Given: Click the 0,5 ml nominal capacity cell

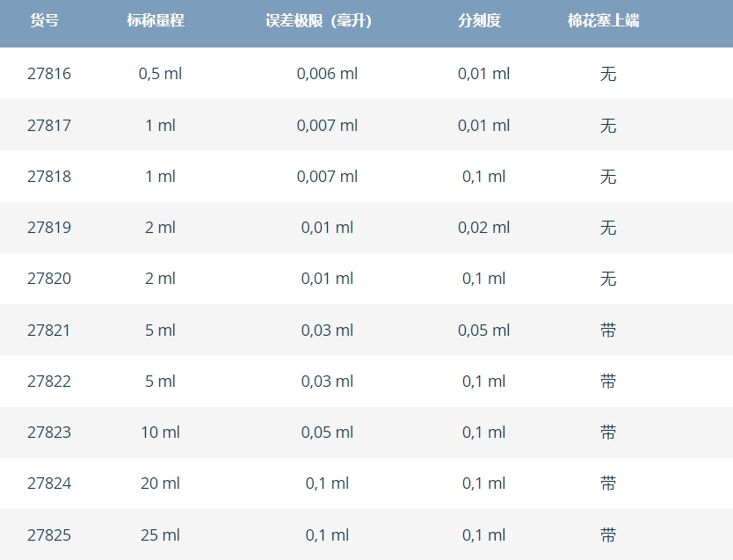Looking at the screenshot, I should (160, 74).
